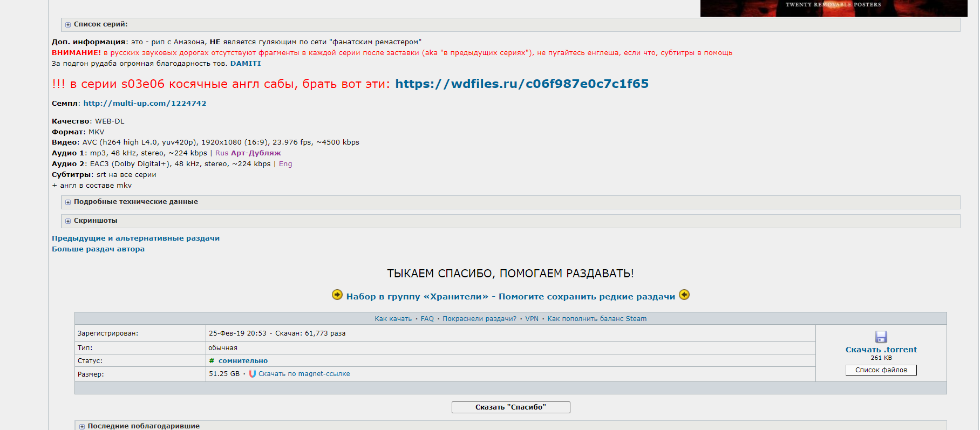
Task: Click Скачать .torrent download link
Action: click(881, 350)
